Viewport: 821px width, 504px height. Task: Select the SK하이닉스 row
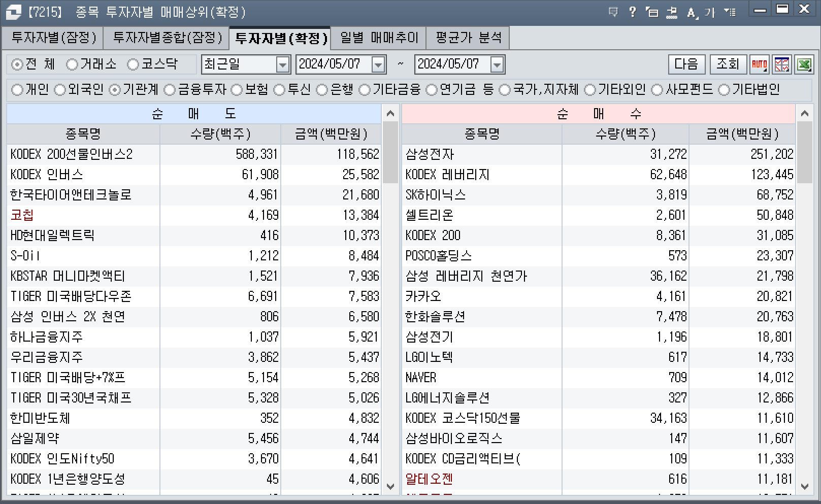point(599,195)
